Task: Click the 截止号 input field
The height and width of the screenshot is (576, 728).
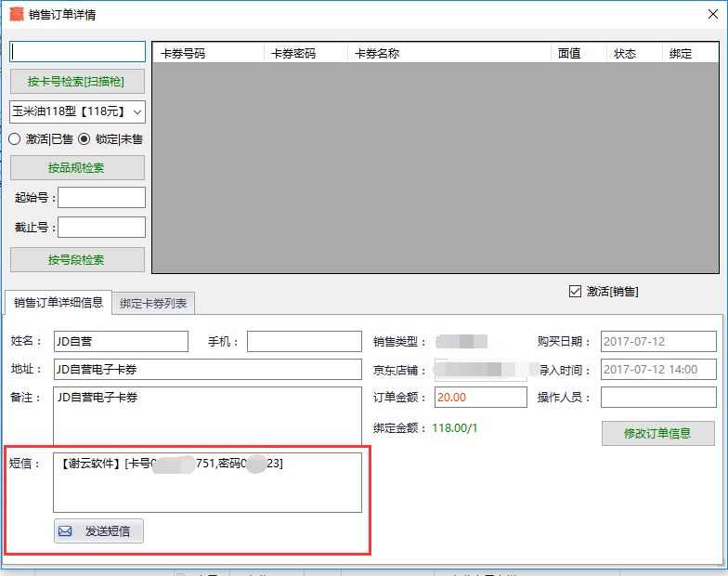Action: pyautogui.click(x=102, y=227)
